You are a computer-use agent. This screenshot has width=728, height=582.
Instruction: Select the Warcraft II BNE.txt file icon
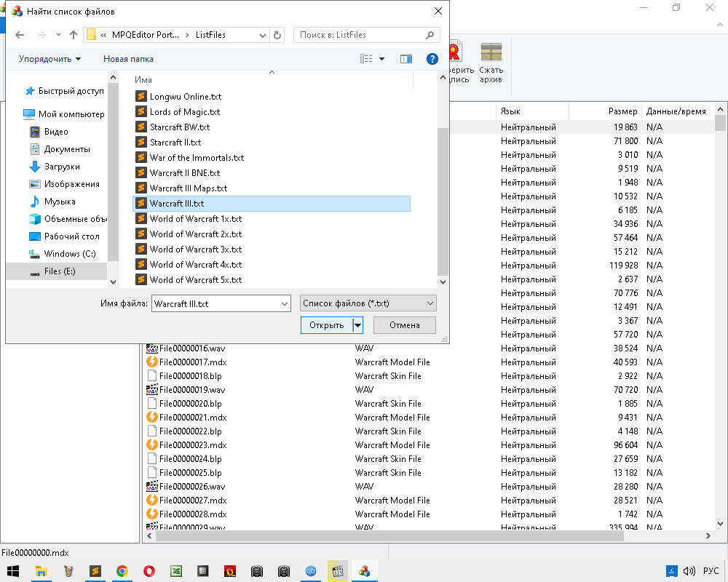coord(141,172)
